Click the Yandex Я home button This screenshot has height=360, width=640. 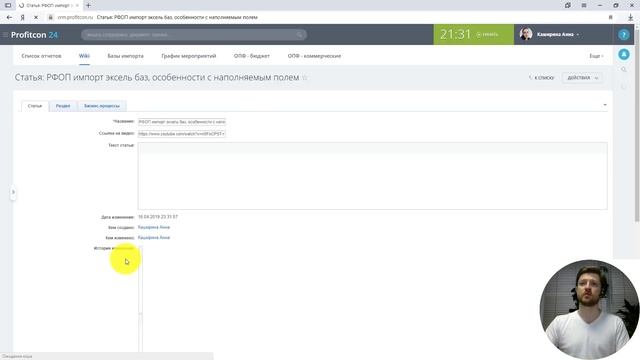coord(22,17)
